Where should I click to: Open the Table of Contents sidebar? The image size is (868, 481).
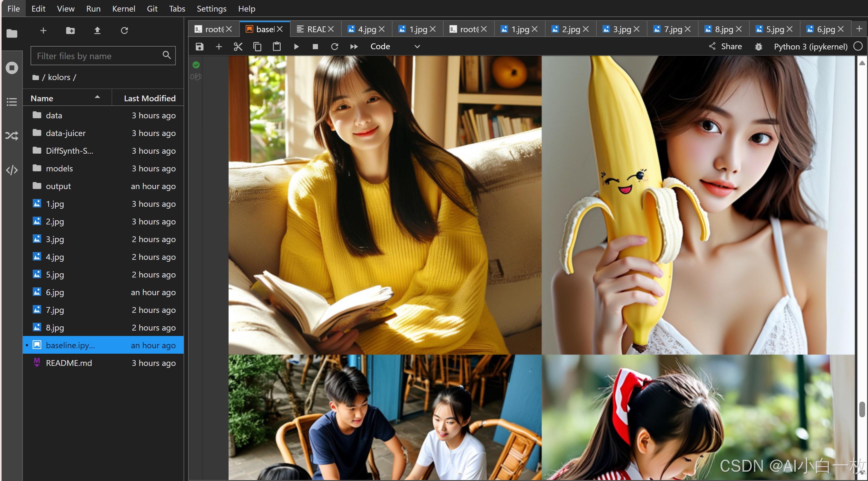[12, 102]
